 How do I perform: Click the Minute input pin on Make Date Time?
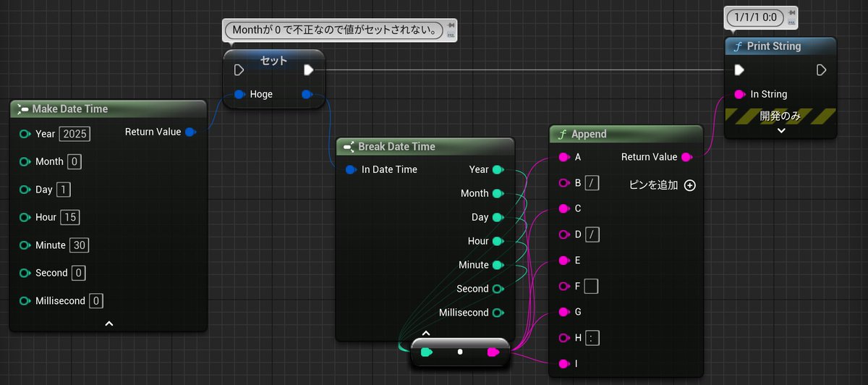click(25, 245)
